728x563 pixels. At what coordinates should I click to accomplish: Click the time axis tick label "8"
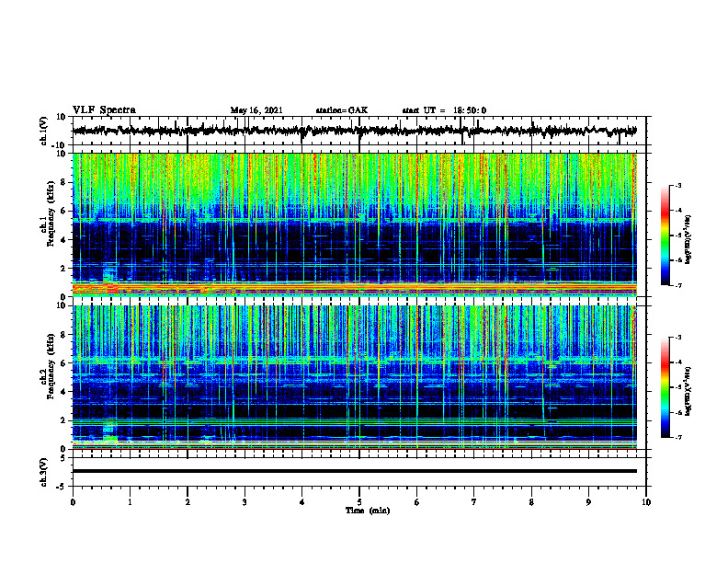tap(531, 502)
